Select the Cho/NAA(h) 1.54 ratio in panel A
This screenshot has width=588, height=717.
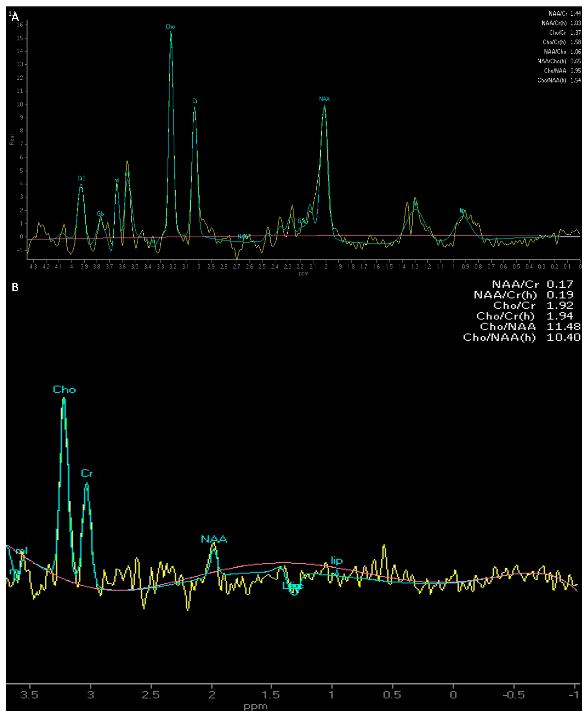tap(559, 80)
